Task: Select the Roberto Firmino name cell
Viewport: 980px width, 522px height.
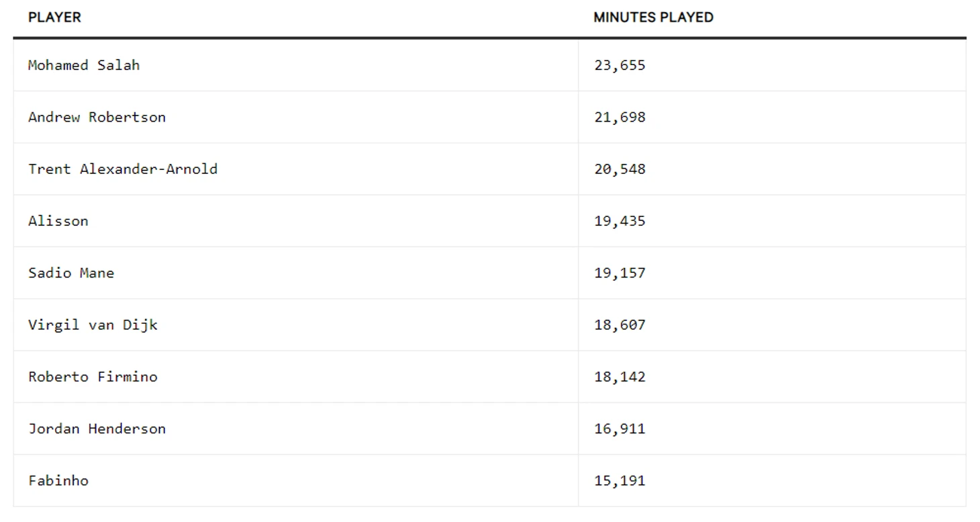Action: tap(93, 377)
